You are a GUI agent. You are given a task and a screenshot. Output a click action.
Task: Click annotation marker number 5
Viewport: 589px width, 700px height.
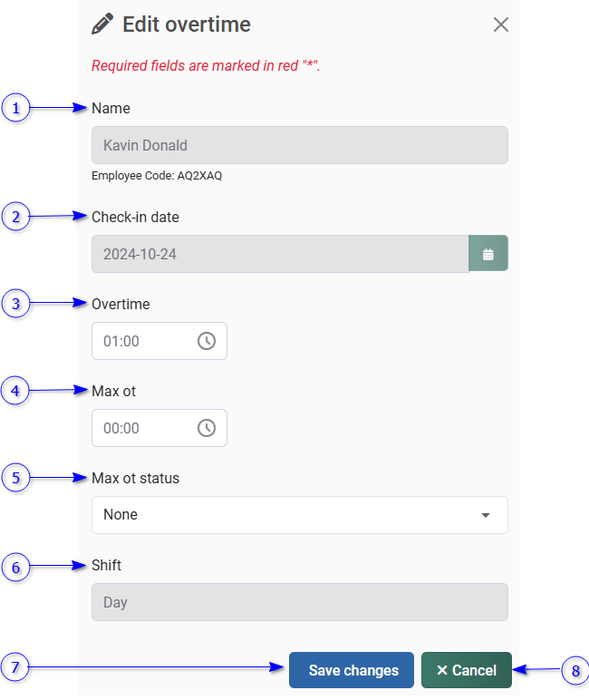point(15,478)
